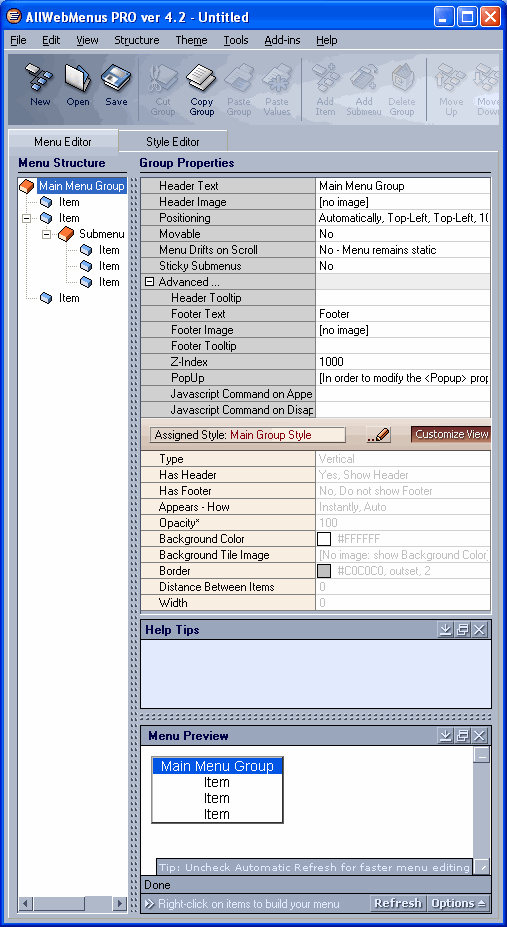The height and width of the screenshot is (927, 507).
Task: Open the Options dropdown in preview bar
Action: tap(459, 903)
